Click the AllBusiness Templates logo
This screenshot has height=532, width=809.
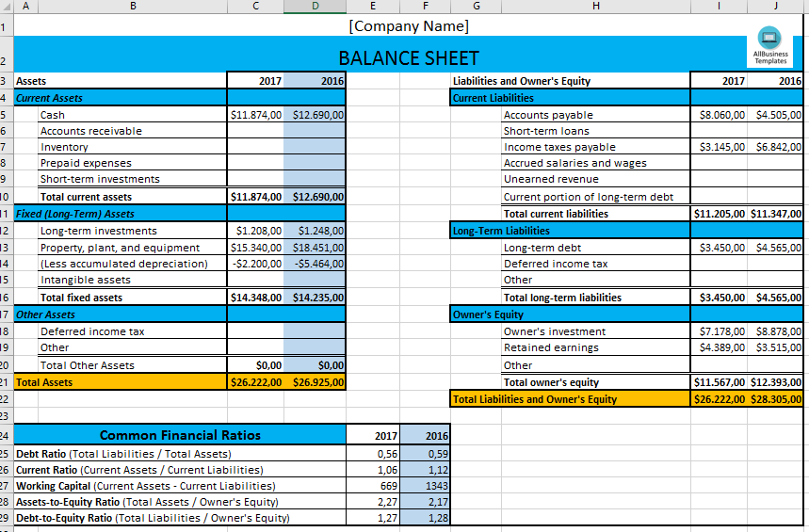[x=770, y=45]
